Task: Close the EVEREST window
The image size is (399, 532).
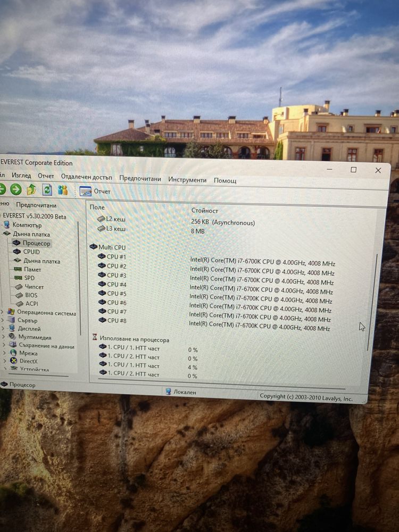Action: (x=378, y=170)
